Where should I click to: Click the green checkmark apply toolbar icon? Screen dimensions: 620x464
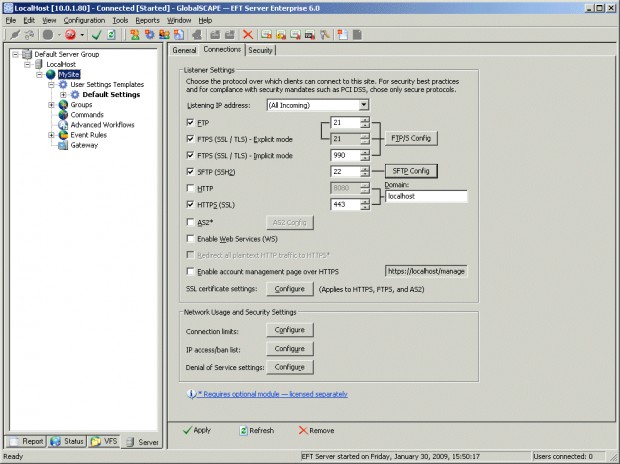pyautogui.click(x=96, y=35)
